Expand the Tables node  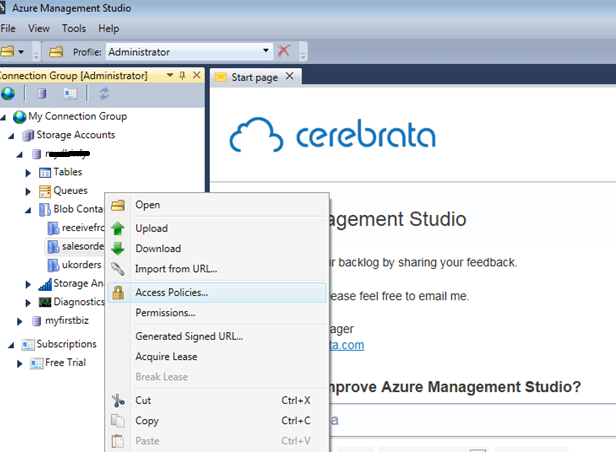point(28,173)
